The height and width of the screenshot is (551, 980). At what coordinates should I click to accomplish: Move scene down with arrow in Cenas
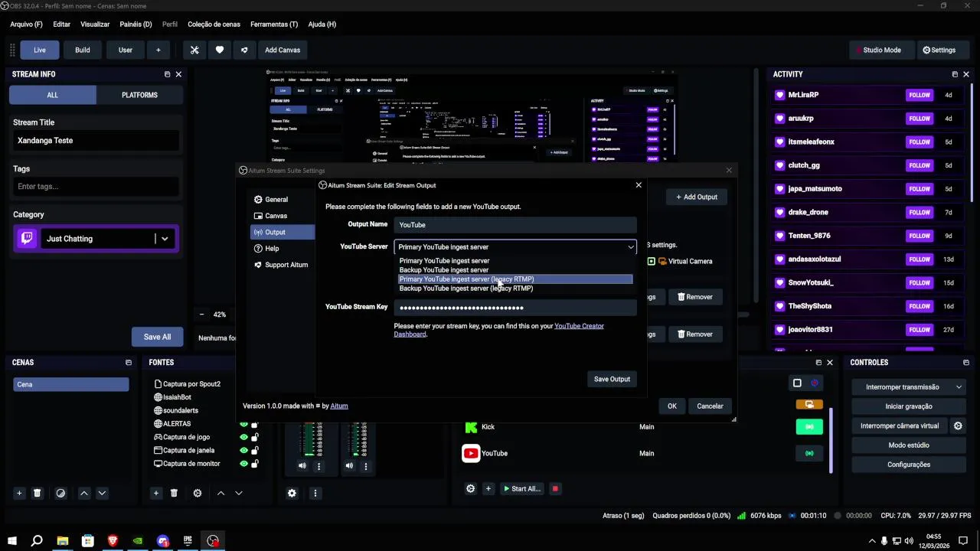coord(102,494)
